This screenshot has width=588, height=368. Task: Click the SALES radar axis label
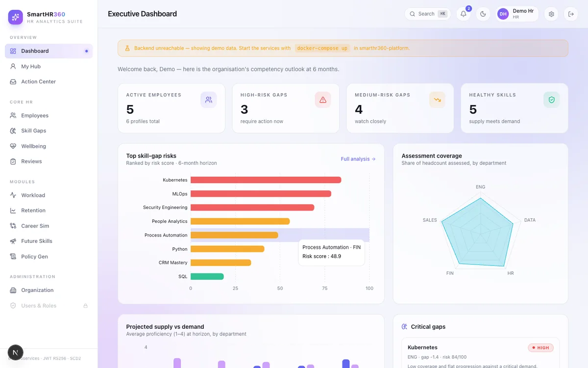(430, 220)
